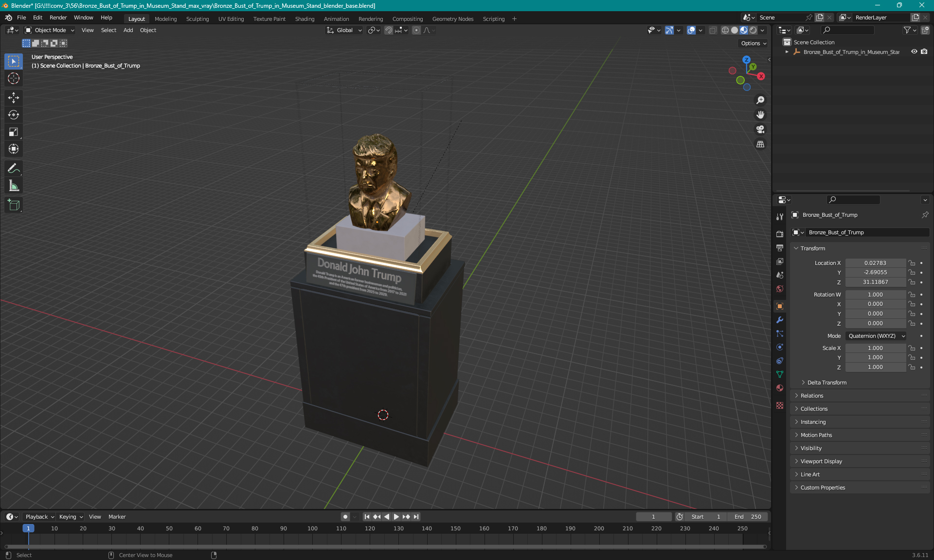Toggle snapping magnet in header
934x560 pixels.
click(389, 30)
